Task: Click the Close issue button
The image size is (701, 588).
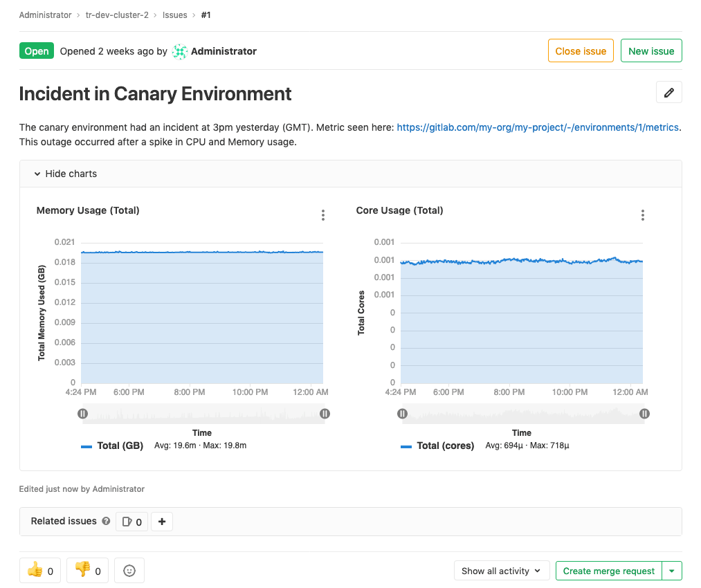Action: [x=581, y=50]
